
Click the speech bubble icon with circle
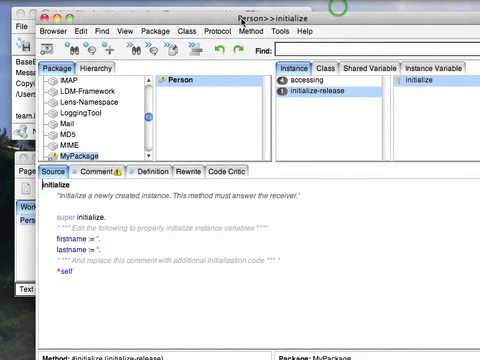pos(90,49)
